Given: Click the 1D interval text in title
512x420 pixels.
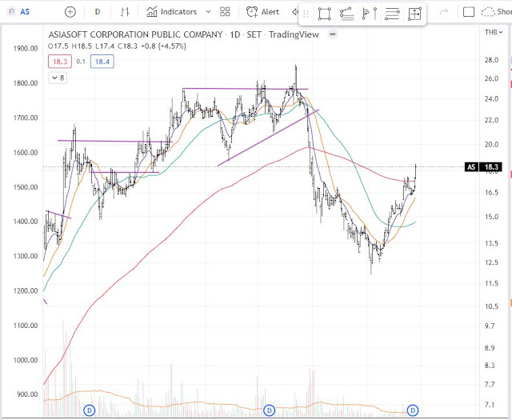Looking at the screenshot, I should click(234, 34).
